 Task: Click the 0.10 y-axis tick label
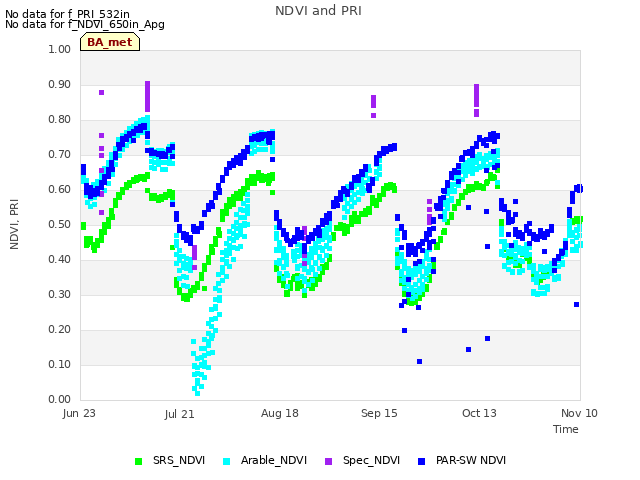coord(60,364)
